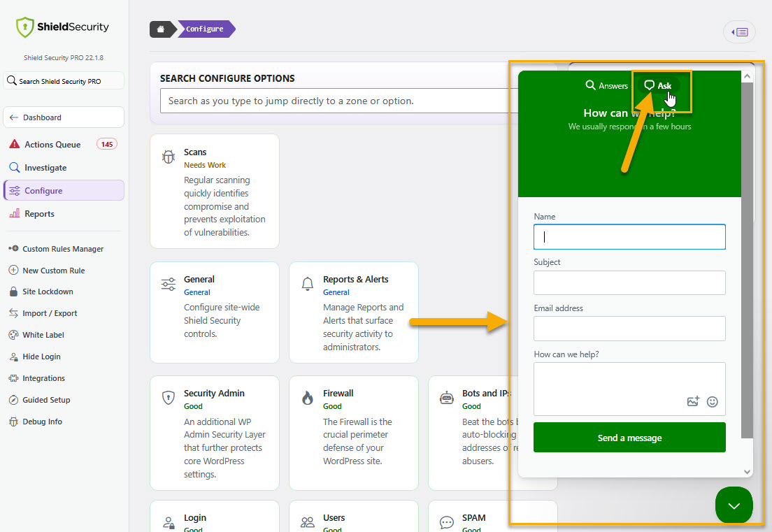Click the White Label palette icon
The image size is (772, 532).
tap(13, 335)
